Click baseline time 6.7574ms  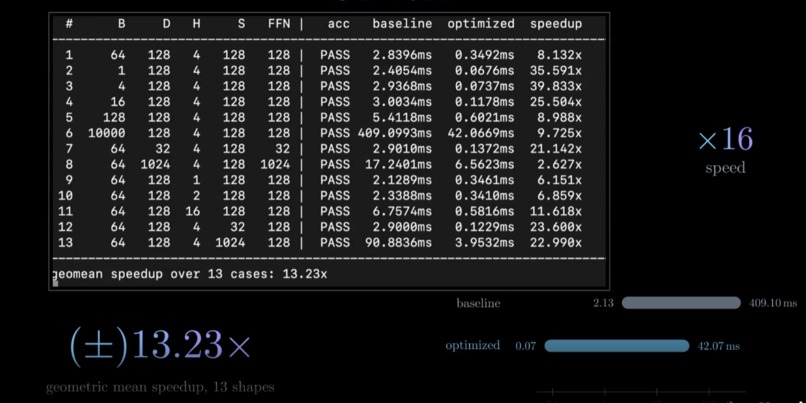(x=402, y=211)
